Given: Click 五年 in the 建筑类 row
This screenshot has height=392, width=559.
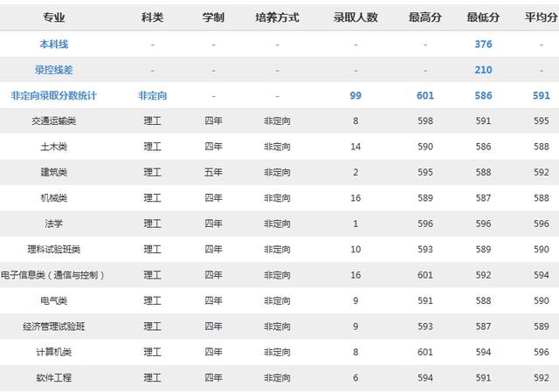Looking at the screenshot, I should coord(213,173).
